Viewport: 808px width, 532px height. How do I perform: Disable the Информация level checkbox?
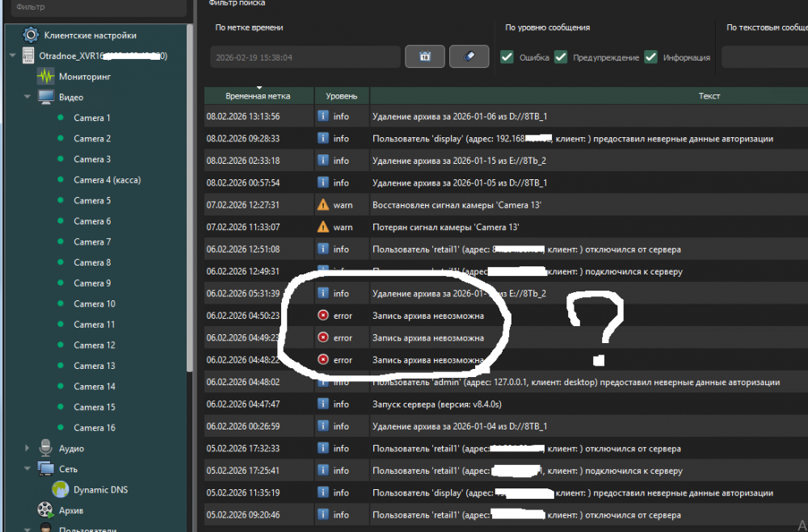point(650,57)
